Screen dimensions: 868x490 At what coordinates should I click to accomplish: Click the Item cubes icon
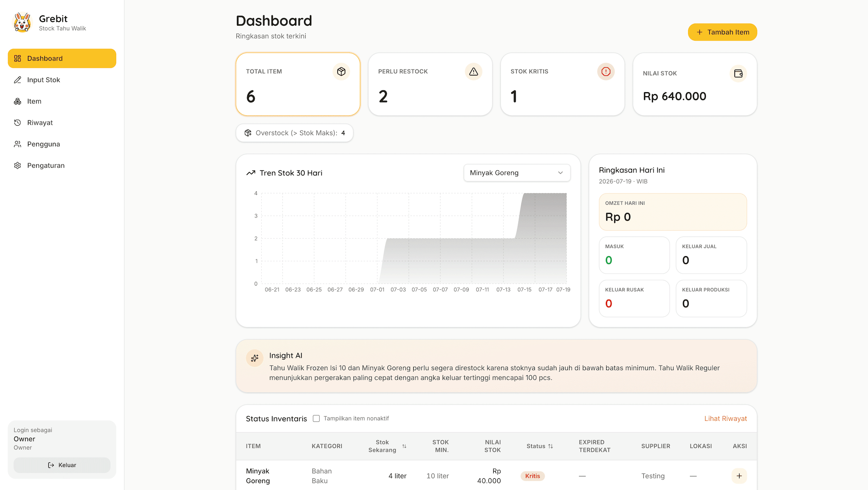(x=18, y=101)
